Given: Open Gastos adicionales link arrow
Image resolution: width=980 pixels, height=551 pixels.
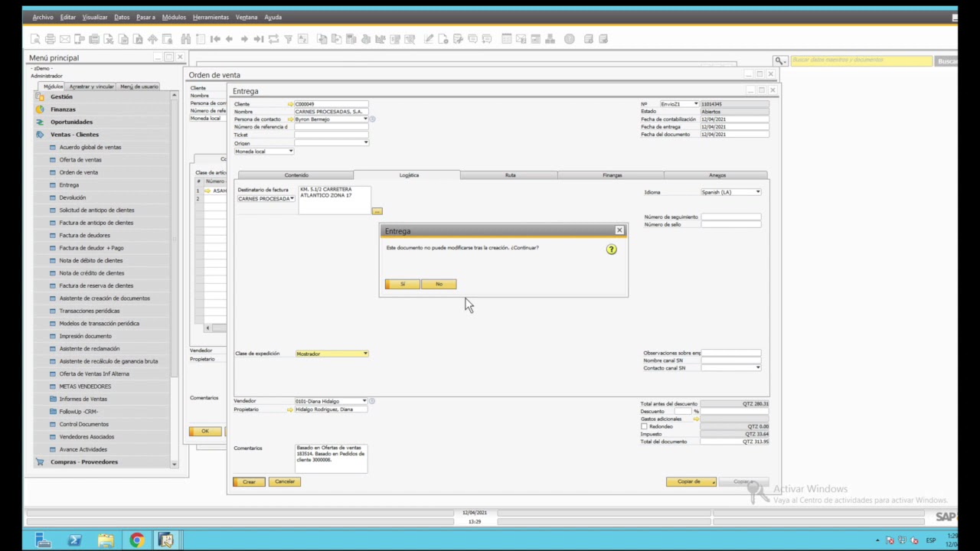Looking at the screenshot, I should point(696,419).
